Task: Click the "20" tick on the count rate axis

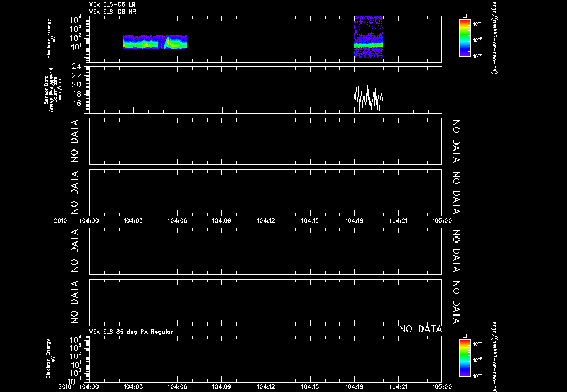Action: tap(76, 85)
